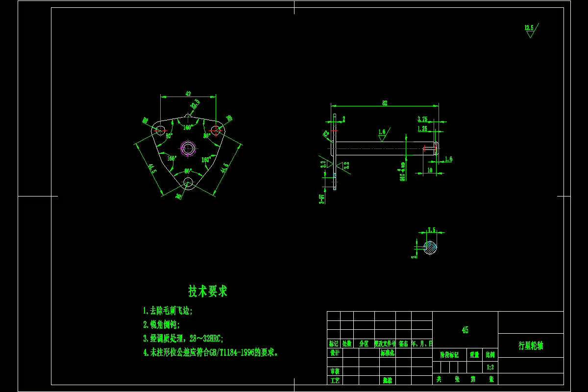
Task: Click the 行星轮轴 part name in title block
Action: coord(531,345)
